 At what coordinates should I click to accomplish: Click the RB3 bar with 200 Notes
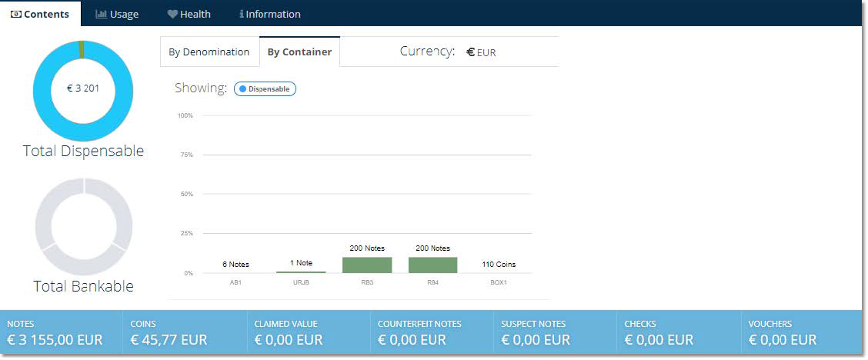(x=367, y=265)
